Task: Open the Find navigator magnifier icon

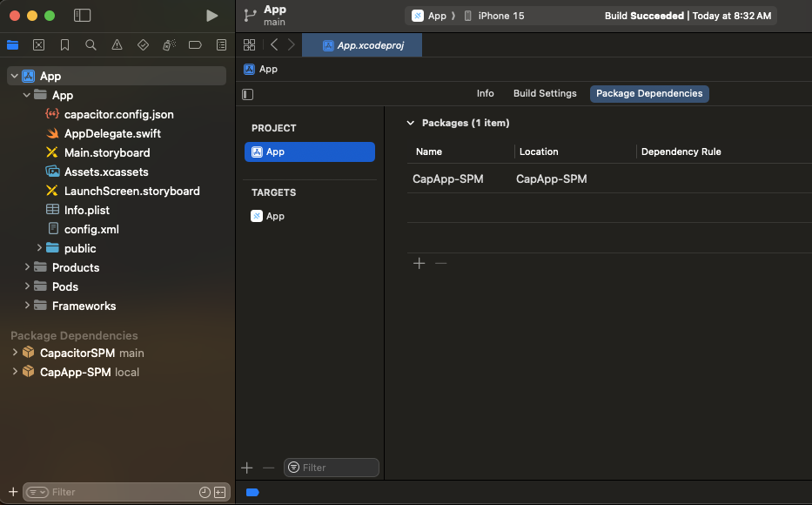Action: click(x=91, y=44)
